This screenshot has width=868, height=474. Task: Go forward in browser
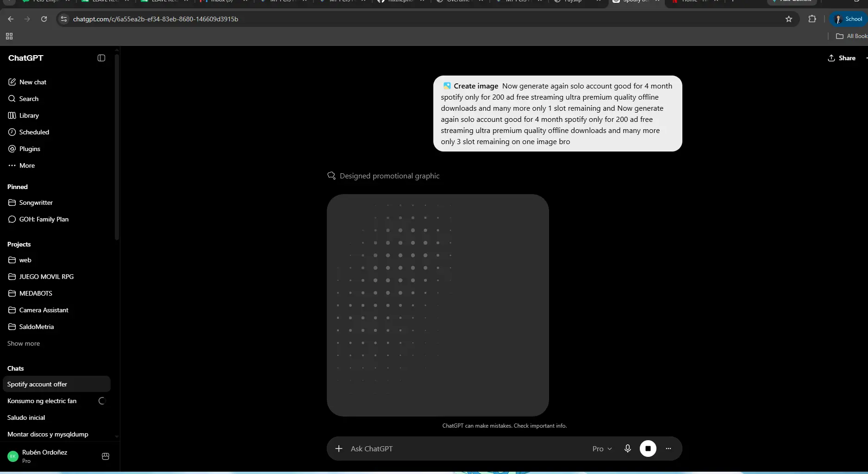[x=27, y=19]
